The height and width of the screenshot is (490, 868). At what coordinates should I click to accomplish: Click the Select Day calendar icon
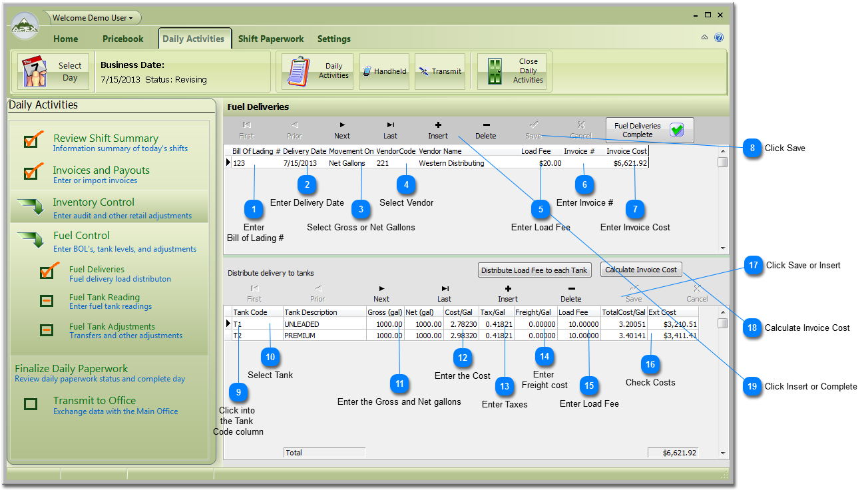pyautogui.click(x=35, y=72)
